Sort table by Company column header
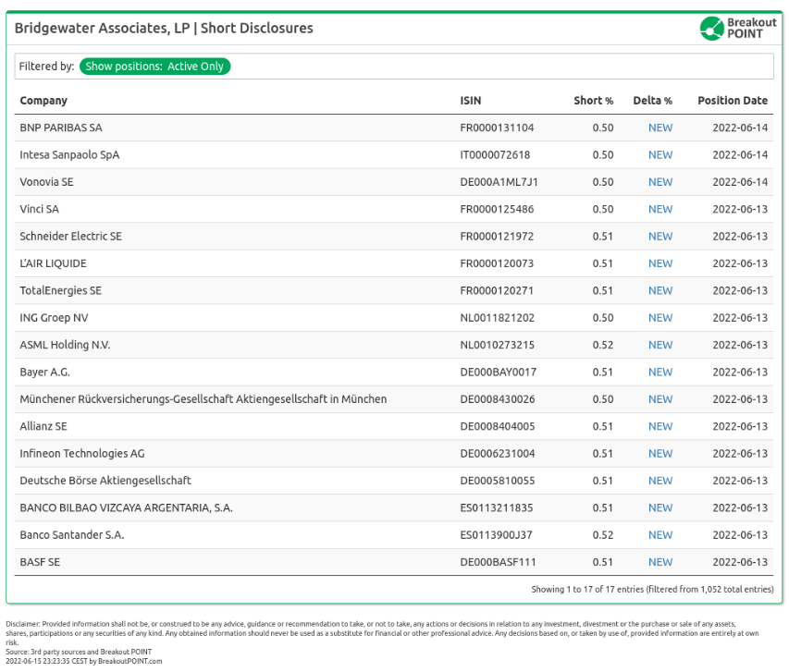This screenshot has width=789, height=672. point(43,101)
